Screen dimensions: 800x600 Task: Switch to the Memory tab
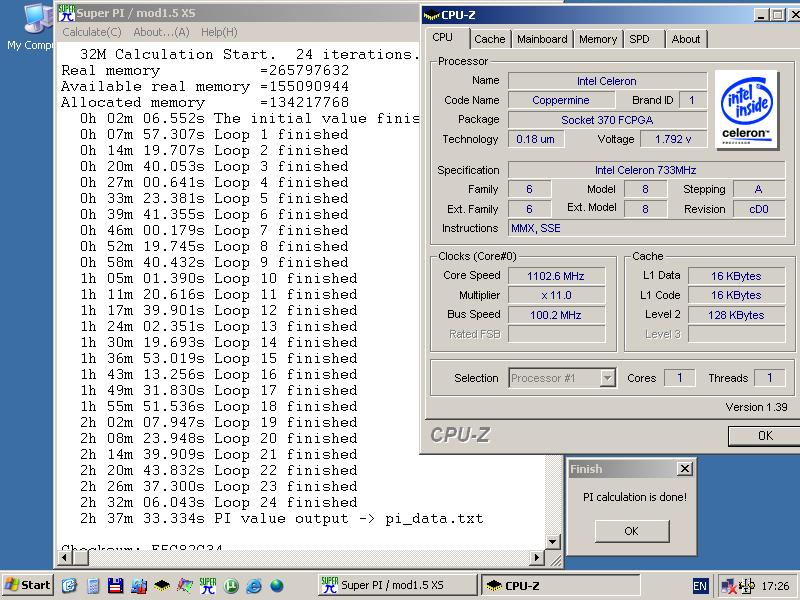tap(597, 39)
